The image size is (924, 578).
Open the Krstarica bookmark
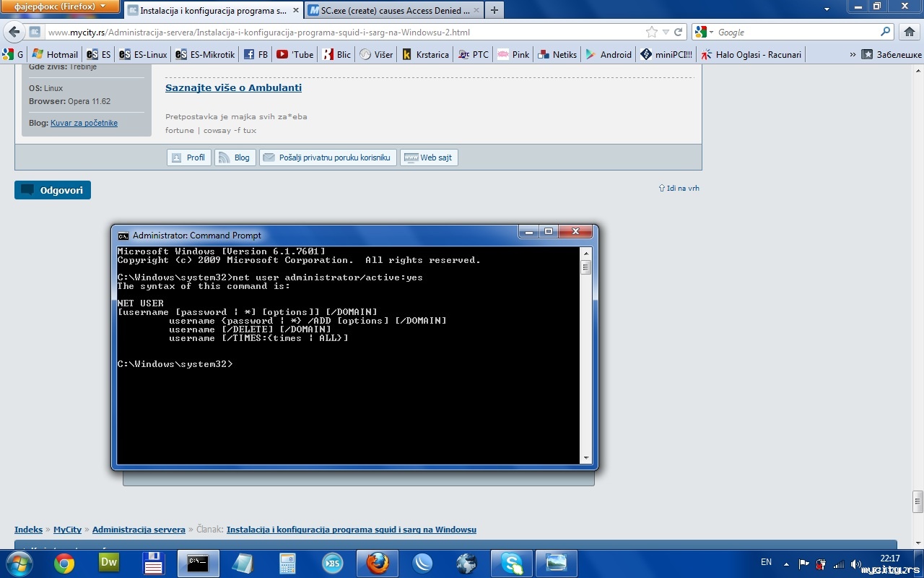[x=426, y=54]
